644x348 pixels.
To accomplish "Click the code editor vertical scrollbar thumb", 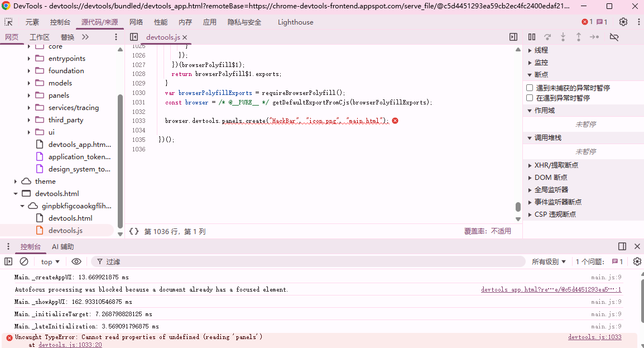I will pos(518,206).
